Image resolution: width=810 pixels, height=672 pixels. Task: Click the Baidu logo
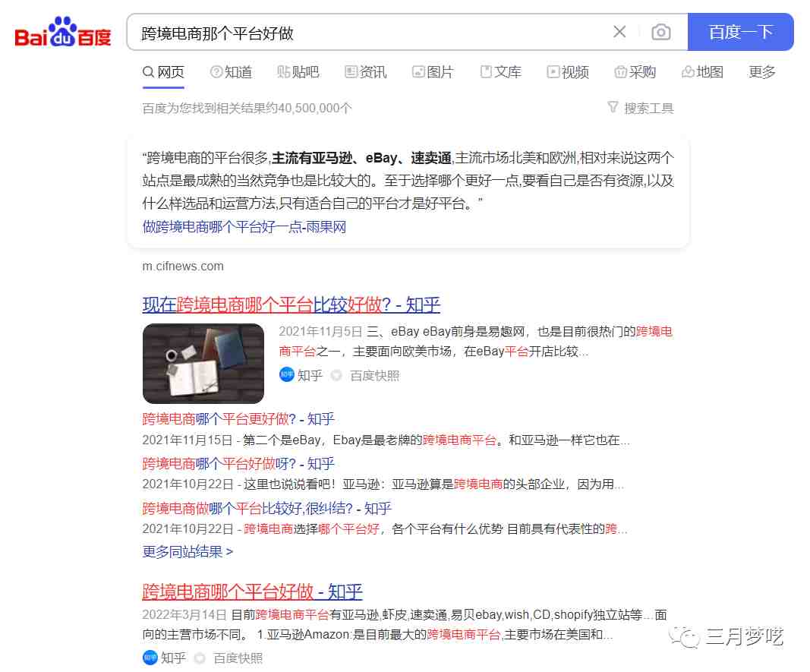tap(63, 32)
